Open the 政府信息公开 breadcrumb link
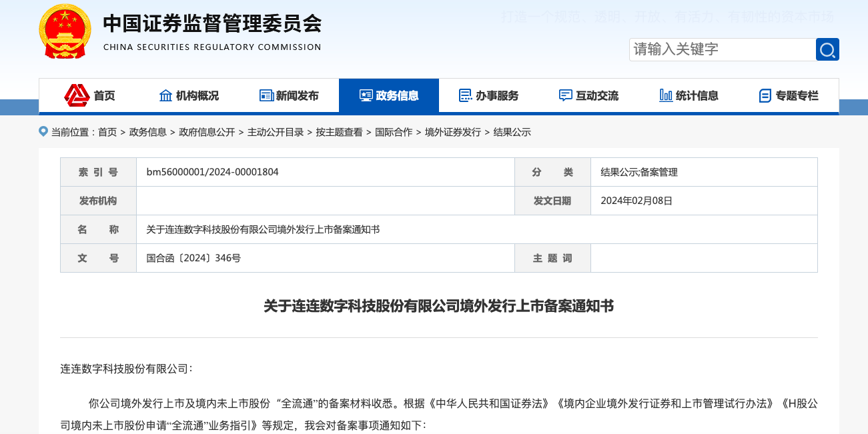The width and height of the screenshot is (868, 434). 207,132
